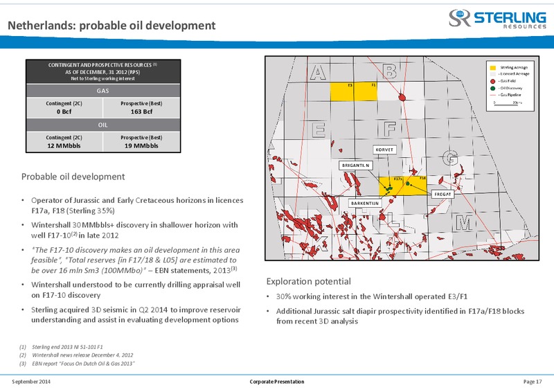Click the italic EBN statements quote bullet
Image resolution: width=554 pixels, height=392 pixels.
(135, 260)
